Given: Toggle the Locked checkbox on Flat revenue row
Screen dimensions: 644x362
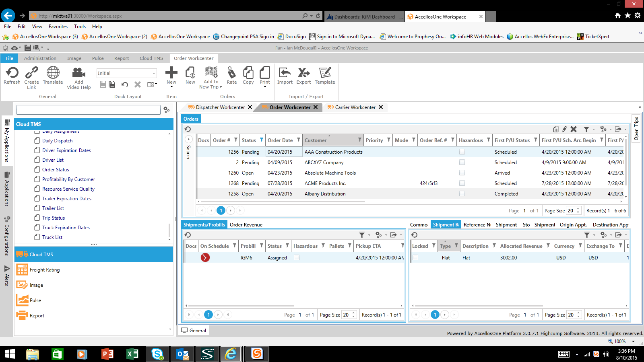Looking at the screenshot, I should (x=415, y=258).
